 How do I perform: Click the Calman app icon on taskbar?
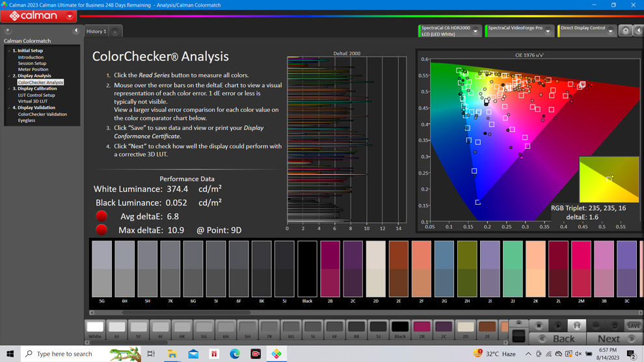276,354
